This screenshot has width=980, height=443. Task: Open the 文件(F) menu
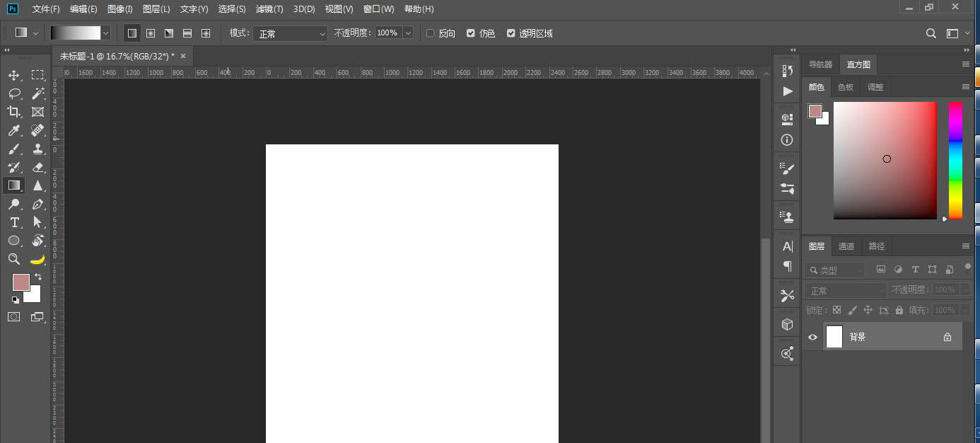coord(46,9)
